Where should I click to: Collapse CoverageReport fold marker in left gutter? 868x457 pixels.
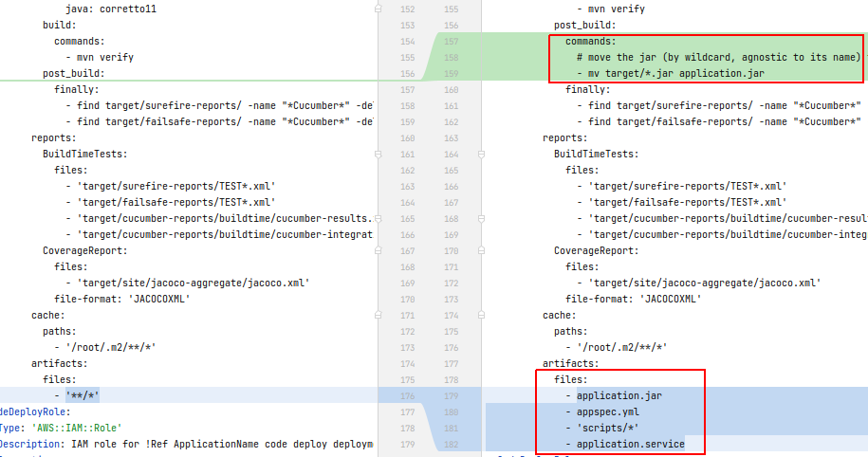[379, 250]
